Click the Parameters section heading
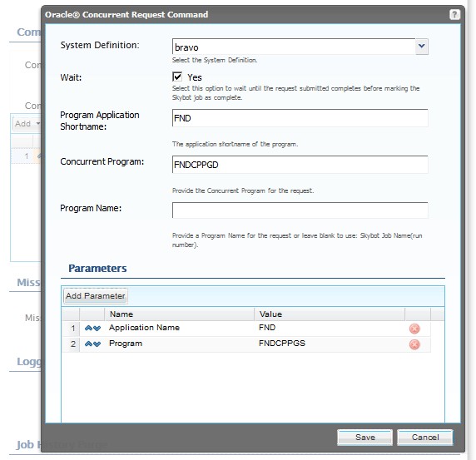 pos(97,268)
